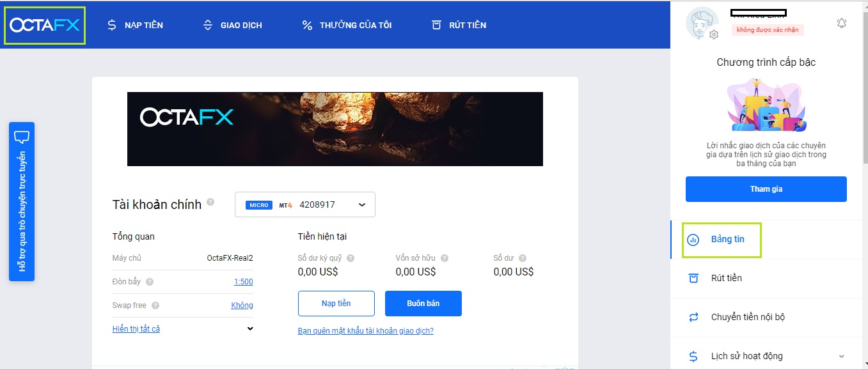This screenshot has height=370, width=868.
Task: Click the help icon next to Số dư ký quỹ
Action: [351, 258]
